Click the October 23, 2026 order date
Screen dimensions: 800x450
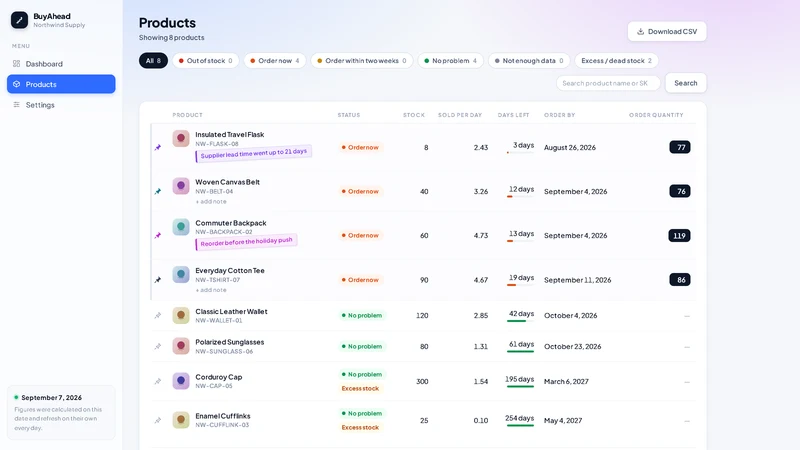tap(572, 346)
